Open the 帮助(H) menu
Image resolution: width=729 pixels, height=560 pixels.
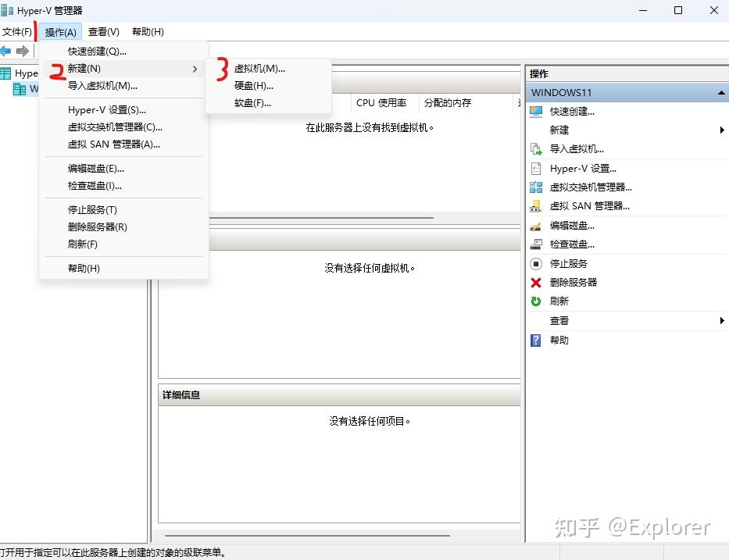click(x=147, y=31)
